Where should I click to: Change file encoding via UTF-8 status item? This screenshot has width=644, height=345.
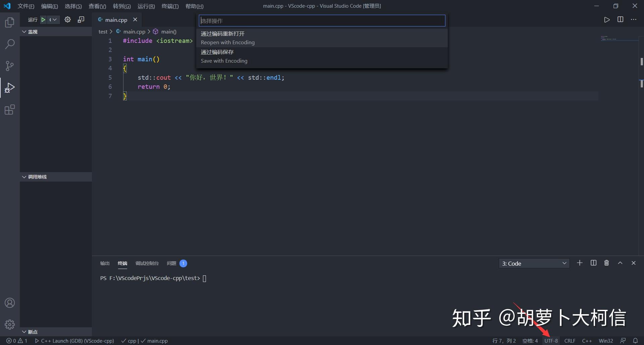coord(551,341)
